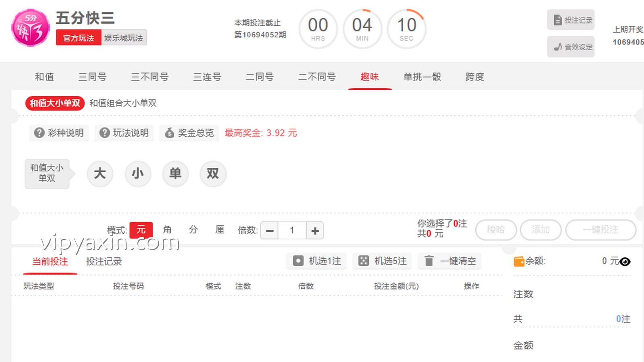Switch mode to 分
Screen dimensions: 644x362
194,230
